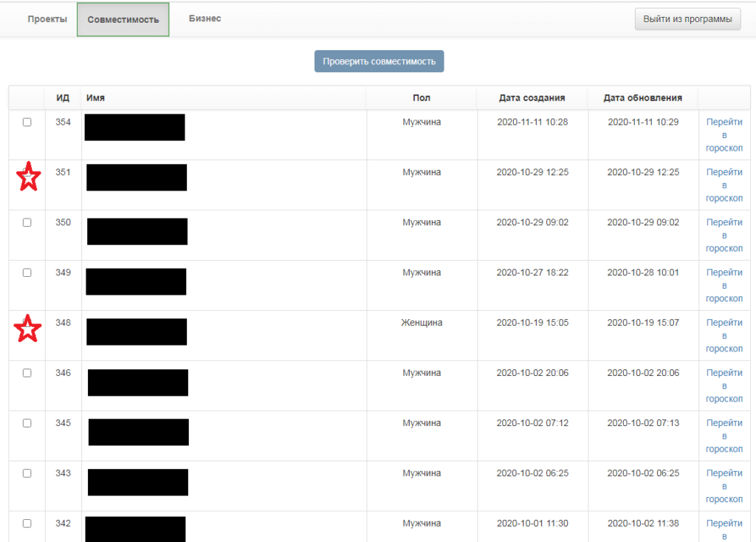The image size is (756, 542).
Task: Click the Дата обновления column header
Action: tap(642, 98)
